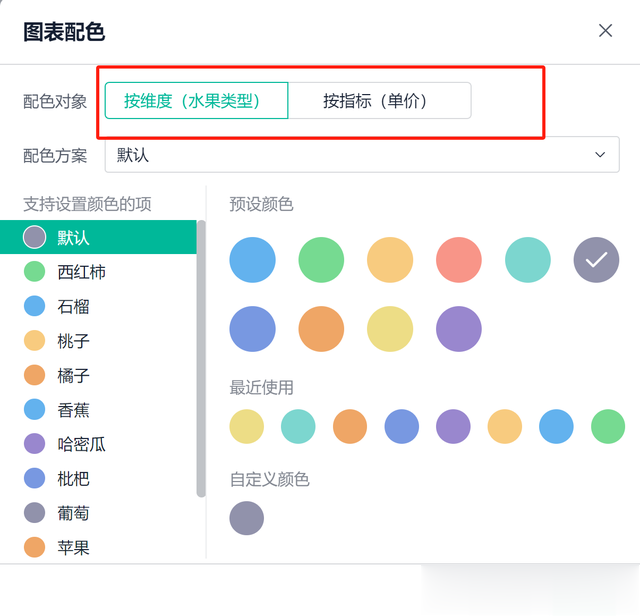Click the orange swatch next to 橘子
This screenshot has height=616, width=640.
point(34,375)
